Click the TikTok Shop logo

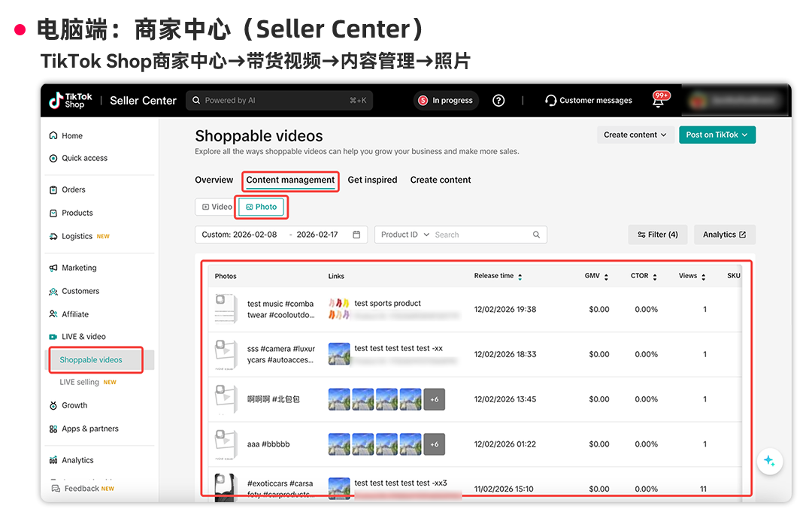[71, 101]
